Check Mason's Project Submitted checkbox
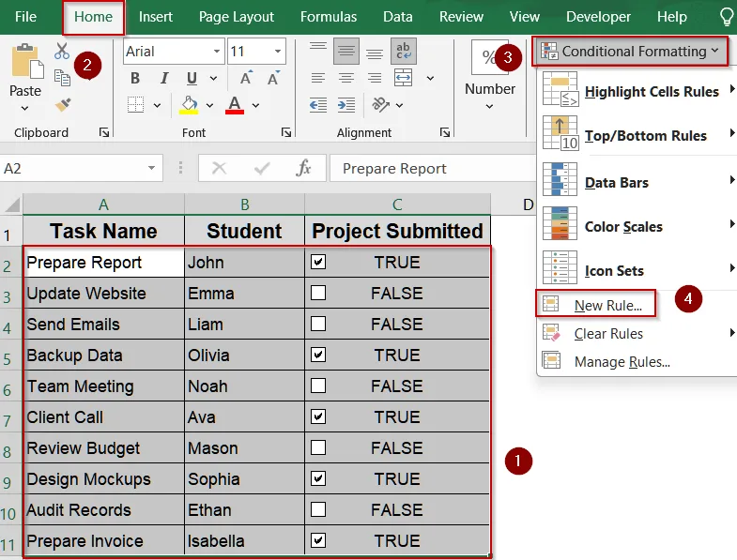The image size is (737, 560). point(318,447)
